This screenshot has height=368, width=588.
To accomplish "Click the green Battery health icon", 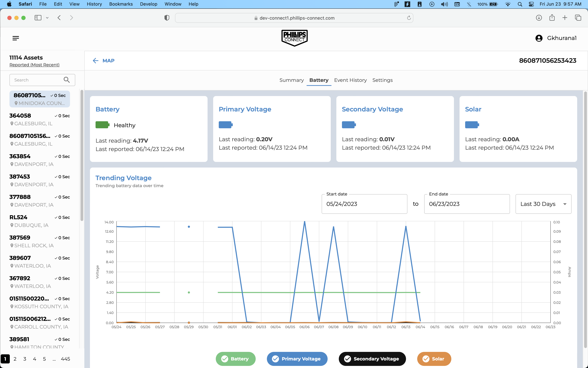I will click(x=103, y=125).
